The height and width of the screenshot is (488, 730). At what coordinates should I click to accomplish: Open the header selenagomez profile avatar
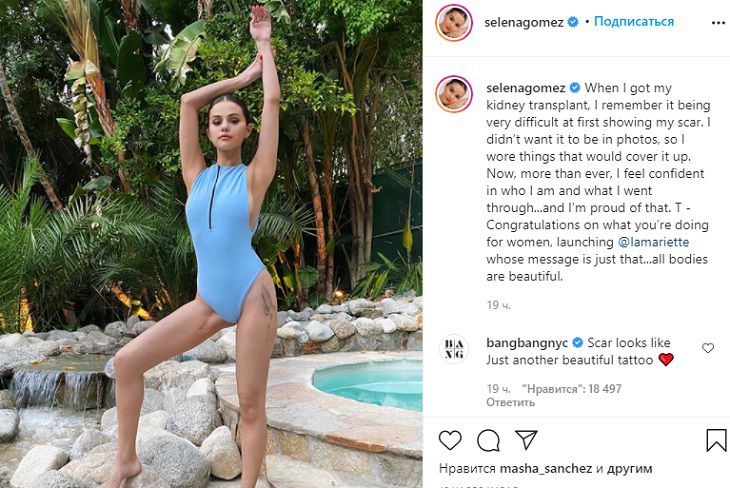[454, 22]
